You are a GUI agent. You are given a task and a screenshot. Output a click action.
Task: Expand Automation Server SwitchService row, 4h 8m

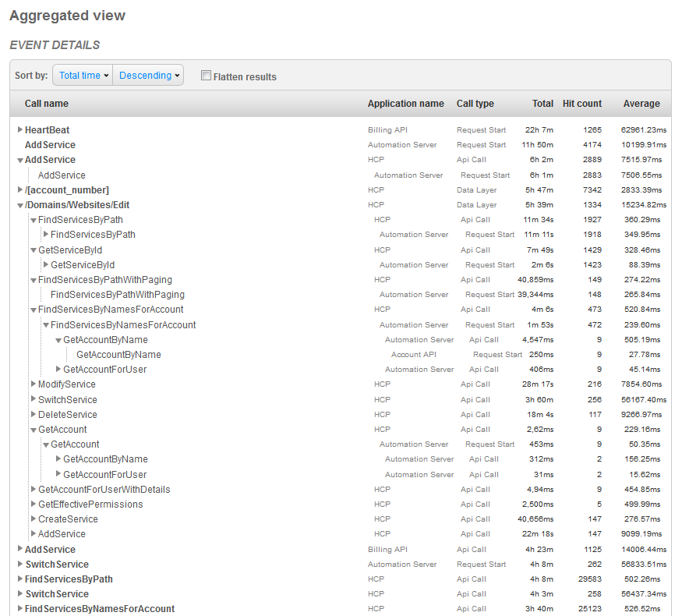(x=20, y=564)
